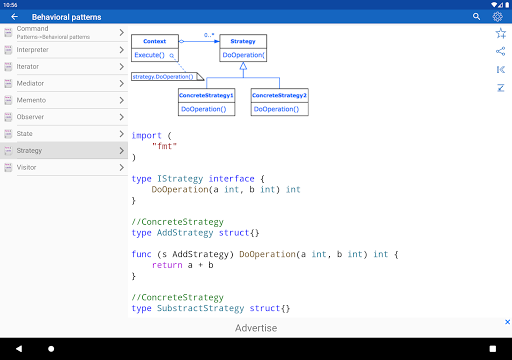Open the Memento pattern entry
Image resolution: width=512 pixels, height=360 pixels.
64,100
